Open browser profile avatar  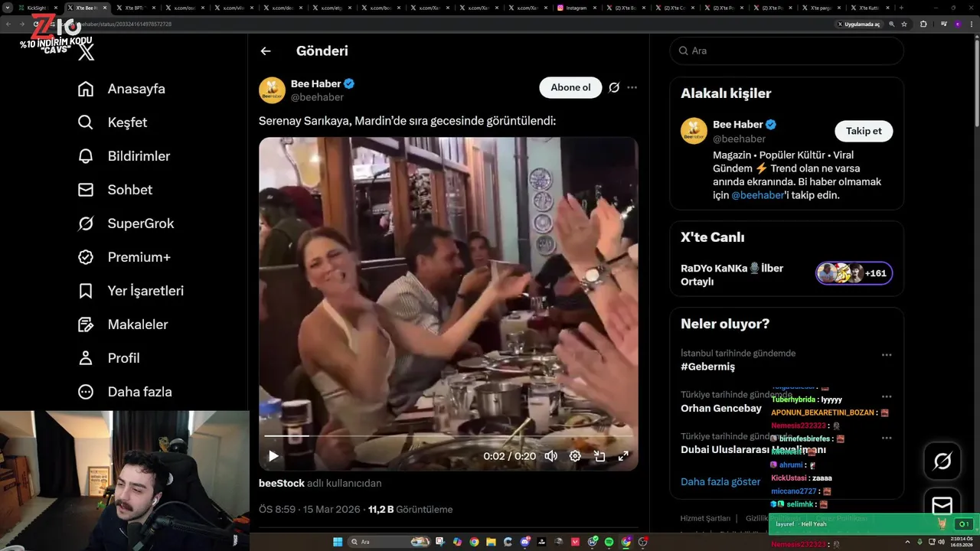(x=958, y=24)
